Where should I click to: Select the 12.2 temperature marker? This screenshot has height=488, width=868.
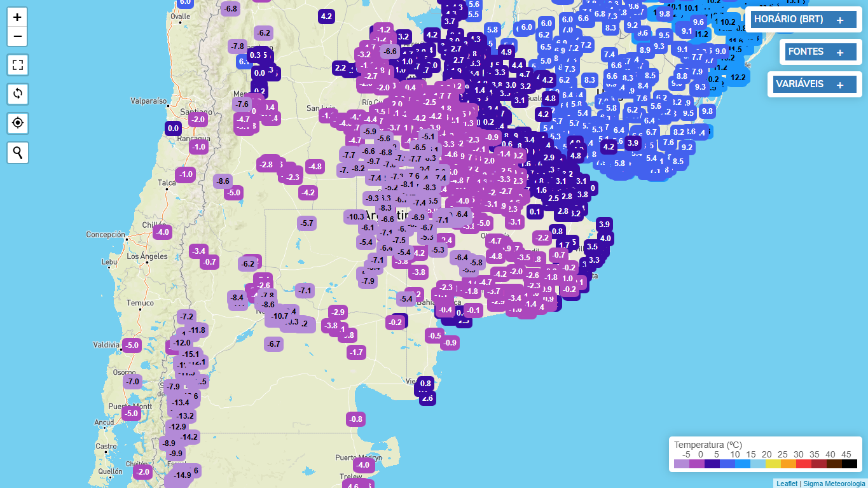click(738, 78)
